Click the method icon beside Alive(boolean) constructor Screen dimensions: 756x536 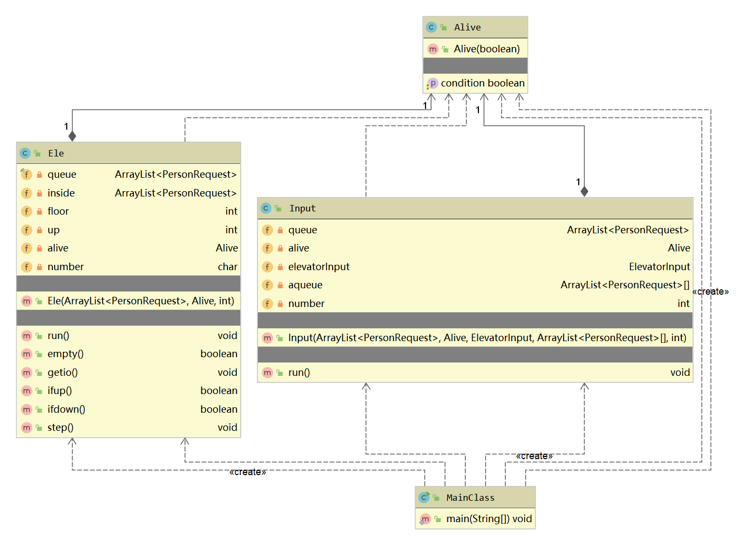[433, 49]
